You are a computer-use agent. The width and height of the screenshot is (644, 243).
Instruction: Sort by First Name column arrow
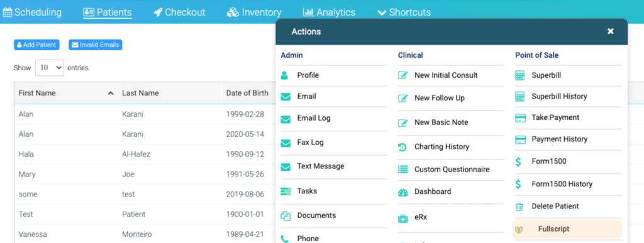(x=111, y=94)
